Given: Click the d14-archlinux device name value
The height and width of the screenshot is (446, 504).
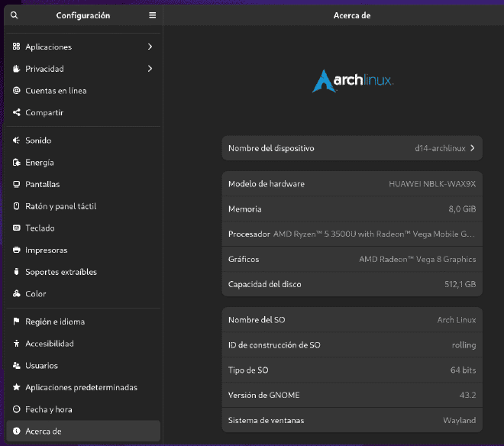Looking at the screenshot, I should [x=440, y=148].
